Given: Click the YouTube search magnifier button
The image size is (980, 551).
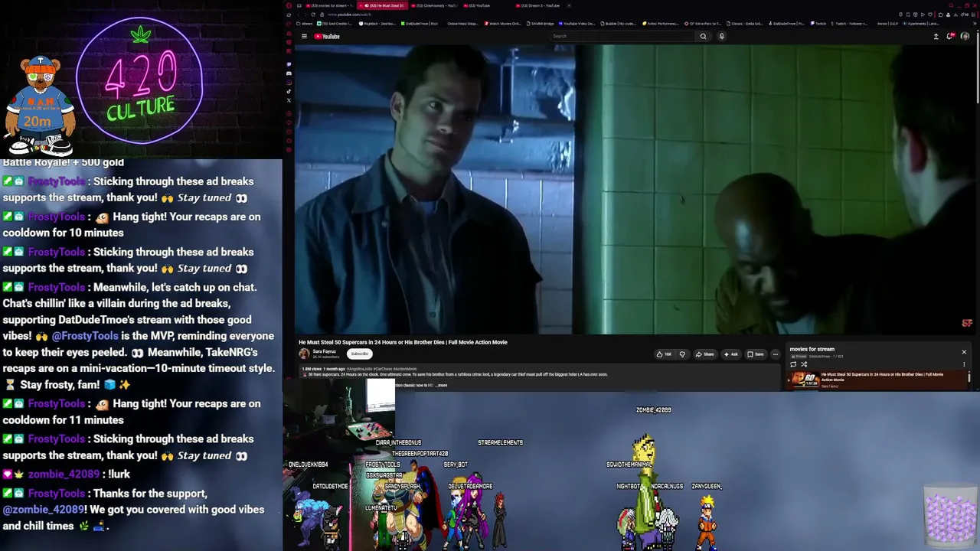Looking at the screenshot, I should 703,36.
